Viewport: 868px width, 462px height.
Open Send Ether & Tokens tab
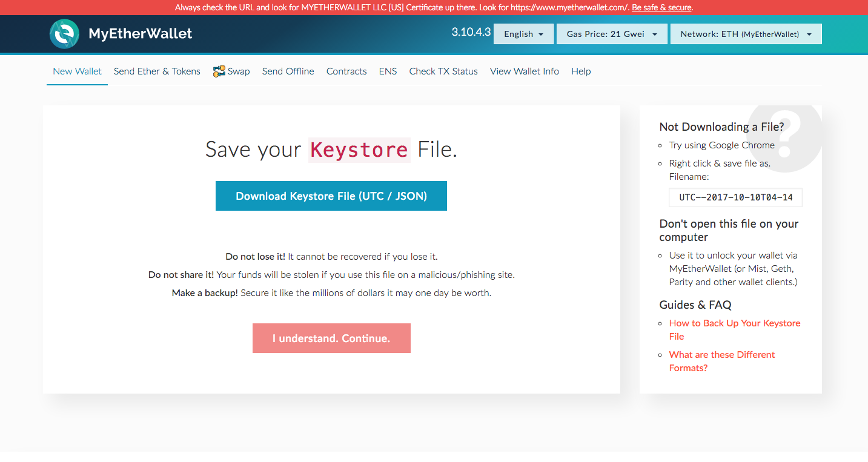157,71
